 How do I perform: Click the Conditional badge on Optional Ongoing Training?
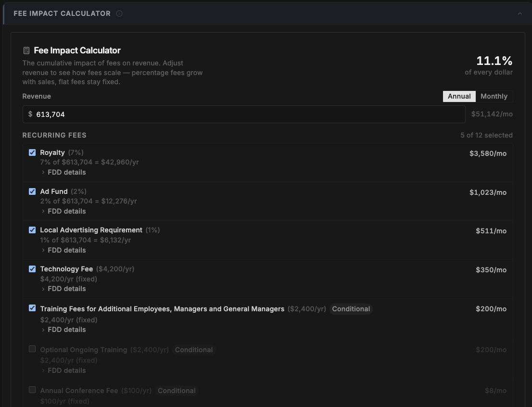(194, 350)
